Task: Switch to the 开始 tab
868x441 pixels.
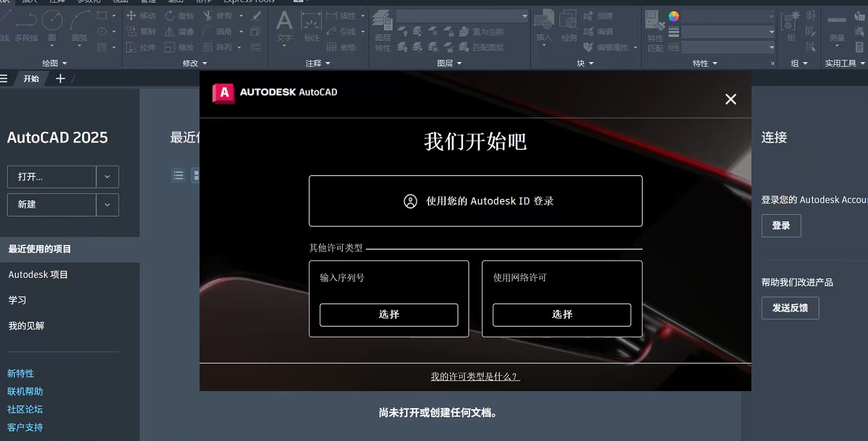Action: point(31,79)
